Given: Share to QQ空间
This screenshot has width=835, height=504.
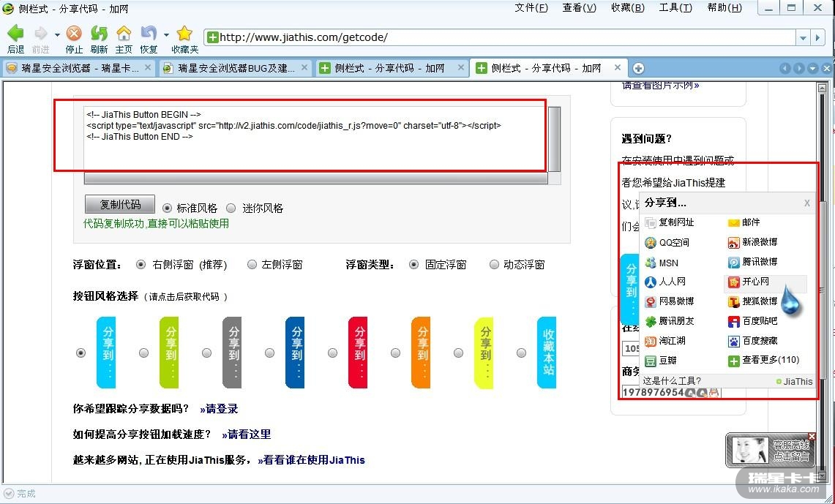Looking at the screenshot, I should pos(667,243).
